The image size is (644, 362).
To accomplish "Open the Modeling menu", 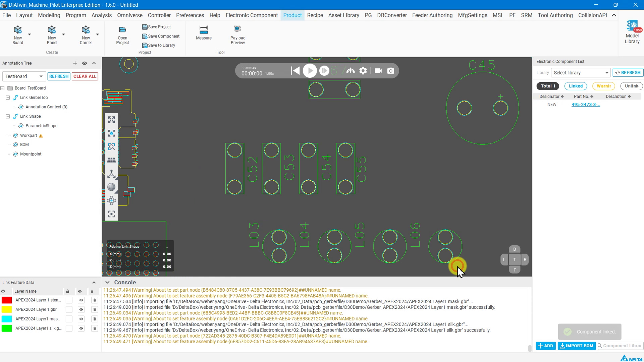I will (x=49, y=15).
